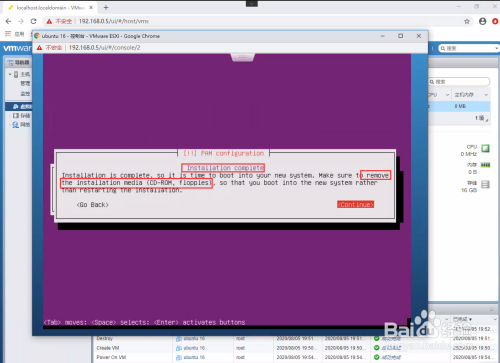Screen dimensions: 500x363
Task: Click the main browser address bar
Action: (x=253, y=21)
